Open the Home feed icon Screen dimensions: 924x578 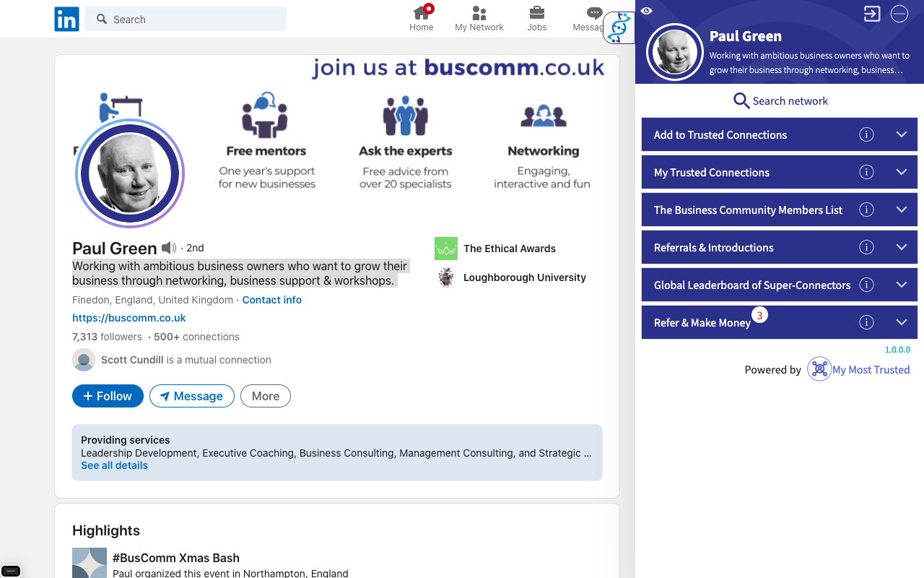click(422, 12)
